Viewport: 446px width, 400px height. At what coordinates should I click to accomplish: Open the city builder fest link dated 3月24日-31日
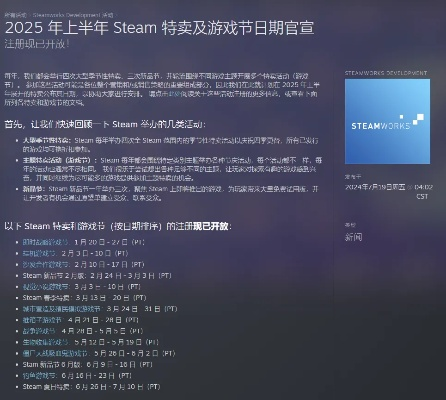[x=62, y=309]
